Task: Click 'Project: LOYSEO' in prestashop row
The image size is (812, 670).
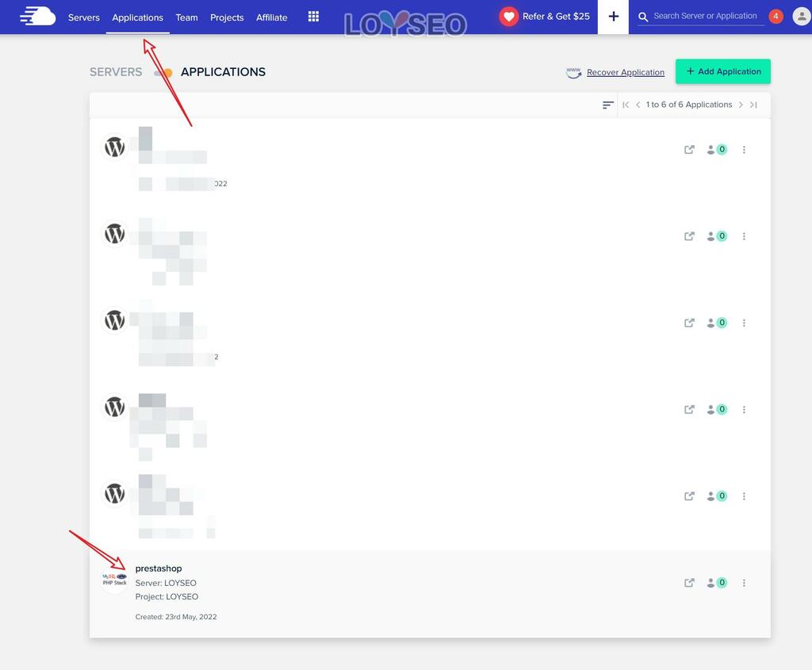Action: click(x=167, y=596)
